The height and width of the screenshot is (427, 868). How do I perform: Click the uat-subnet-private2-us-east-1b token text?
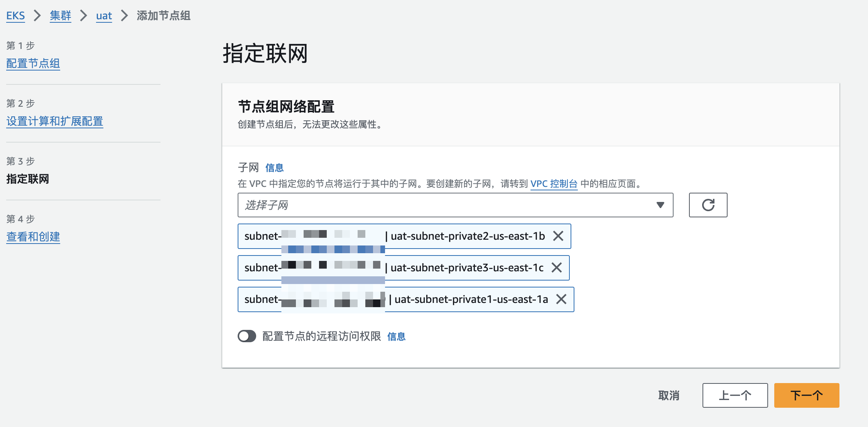pos(468,236)
